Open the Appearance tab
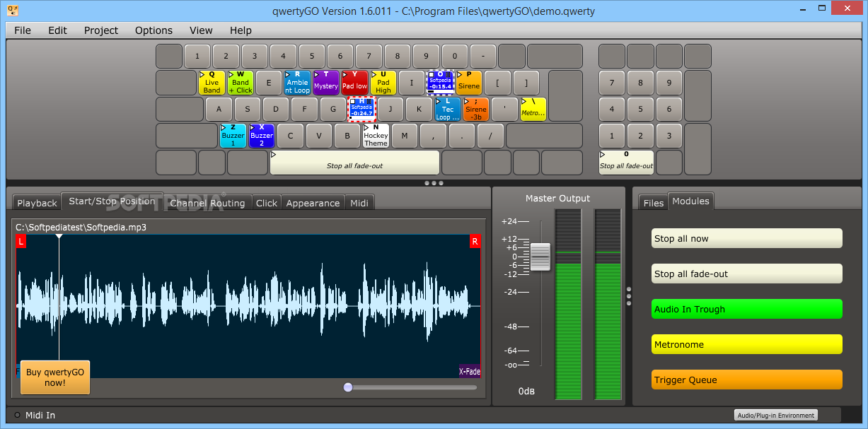The width and height of the screenshot is (868, 429). (313, 203)
